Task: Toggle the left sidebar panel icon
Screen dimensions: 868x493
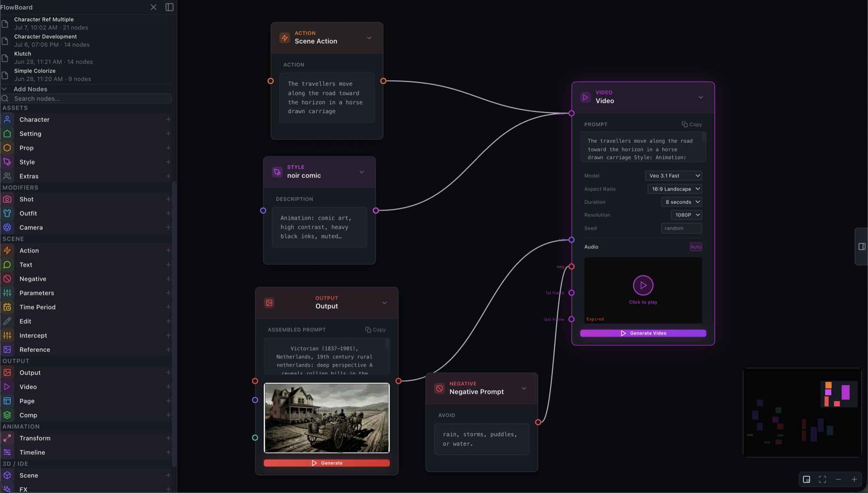Action: (170, 7)
